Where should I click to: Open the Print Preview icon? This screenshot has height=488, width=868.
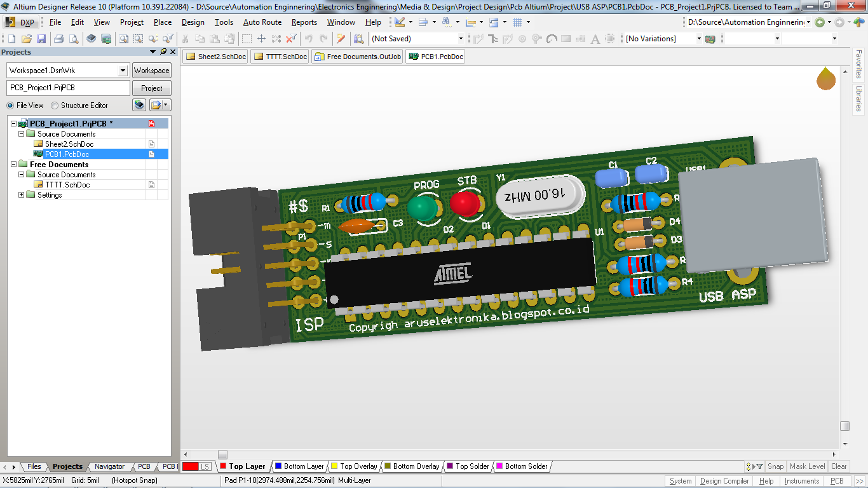(73, 38)
